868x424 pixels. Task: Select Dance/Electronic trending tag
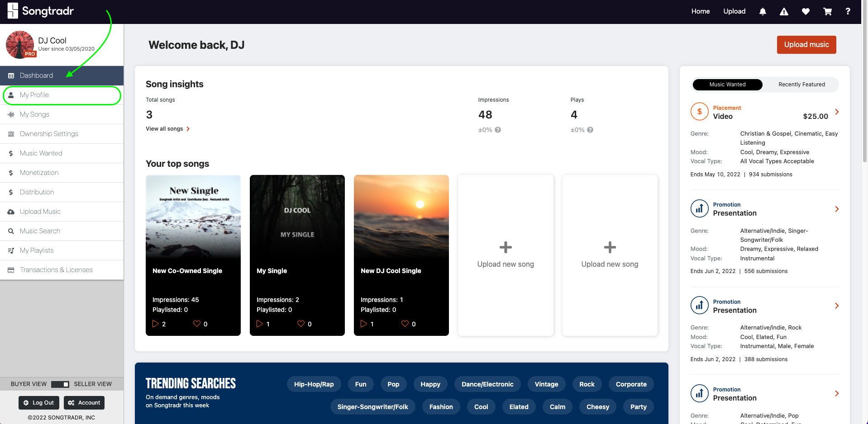tap(487, 384)
